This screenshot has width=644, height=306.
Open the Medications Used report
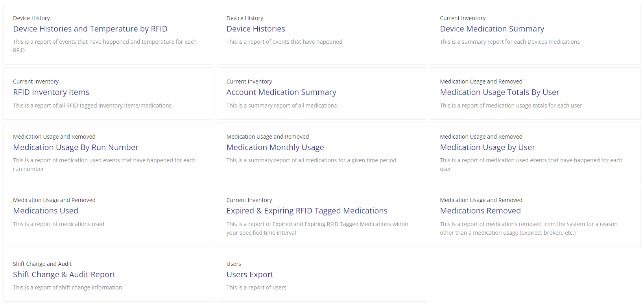(x=46, y=211)
